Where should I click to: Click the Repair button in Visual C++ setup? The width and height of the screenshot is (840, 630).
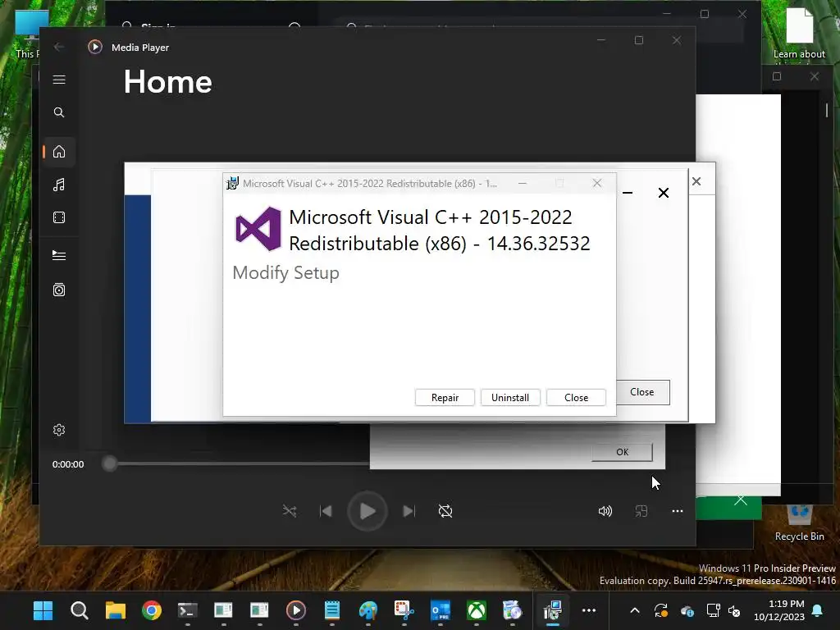[x=445, y=398]
